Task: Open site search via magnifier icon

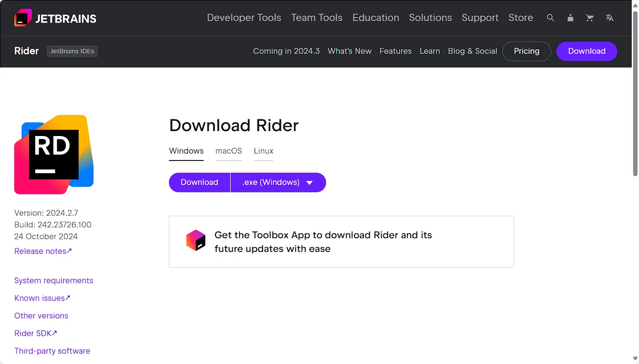Action: pos(550,18)
